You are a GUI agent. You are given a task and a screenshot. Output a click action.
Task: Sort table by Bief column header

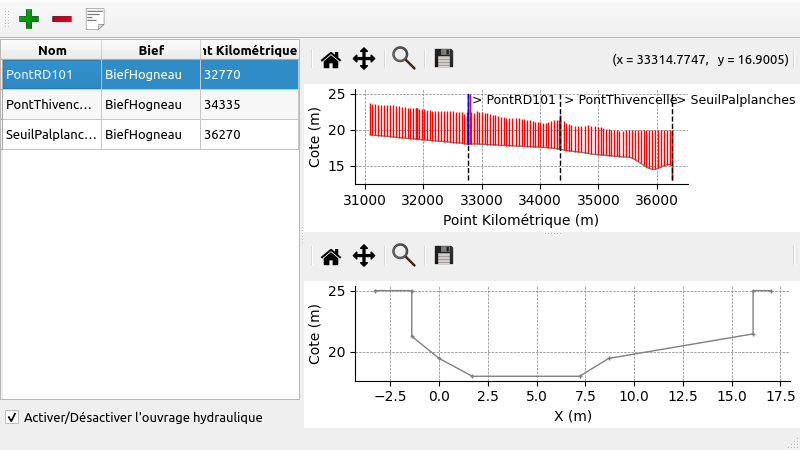150,50
